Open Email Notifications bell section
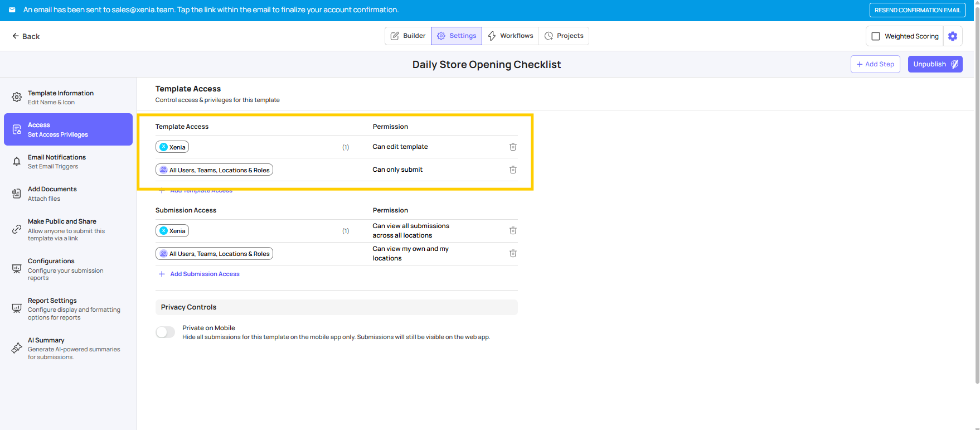The height and width of the screenshot is (430, 980). (x=17, y=162)
